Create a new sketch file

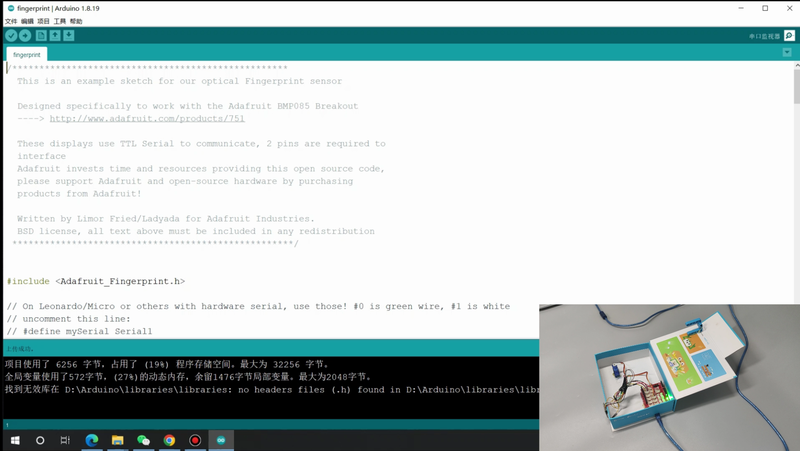click(41, 36)
